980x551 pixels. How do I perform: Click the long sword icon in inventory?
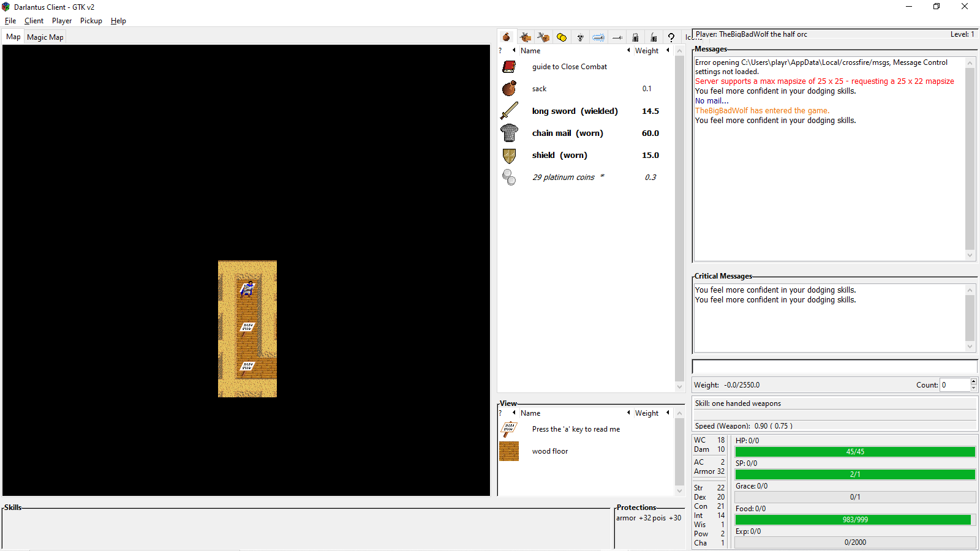[509, 111]
